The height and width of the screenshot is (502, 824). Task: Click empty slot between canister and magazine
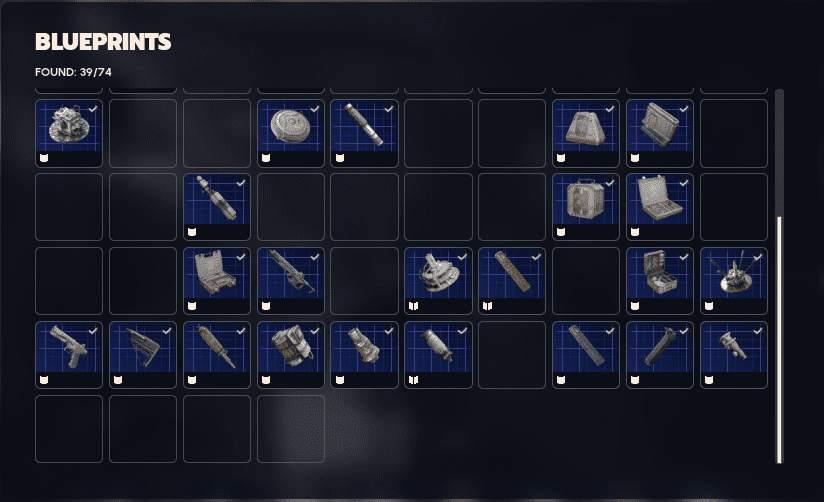tap(512, 355)
